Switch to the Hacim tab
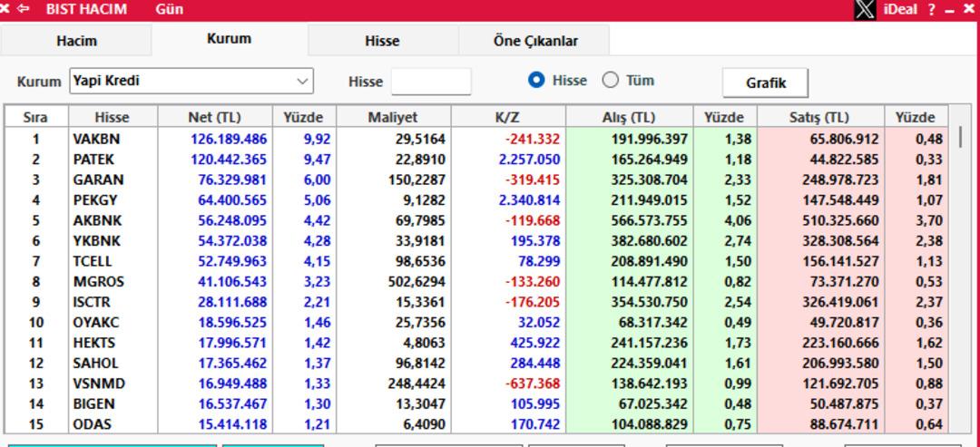This screenshot has height=447, width=980. pyautogui.click(x=76, y=41)
